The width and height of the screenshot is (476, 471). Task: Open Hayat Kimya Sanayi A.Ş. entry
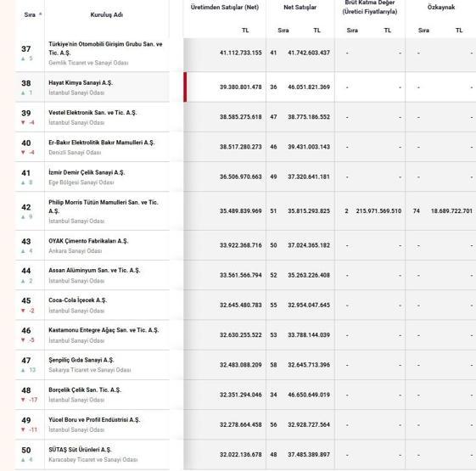(x=81, y=82)
